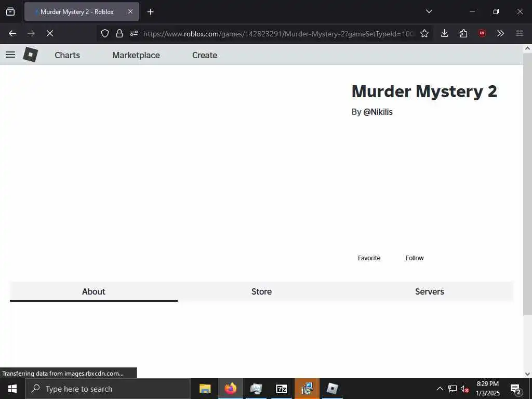Screen dimensions: 532x399
Task: Close the Murder Mystery 2 tab
Action: (x=130, y=11)
